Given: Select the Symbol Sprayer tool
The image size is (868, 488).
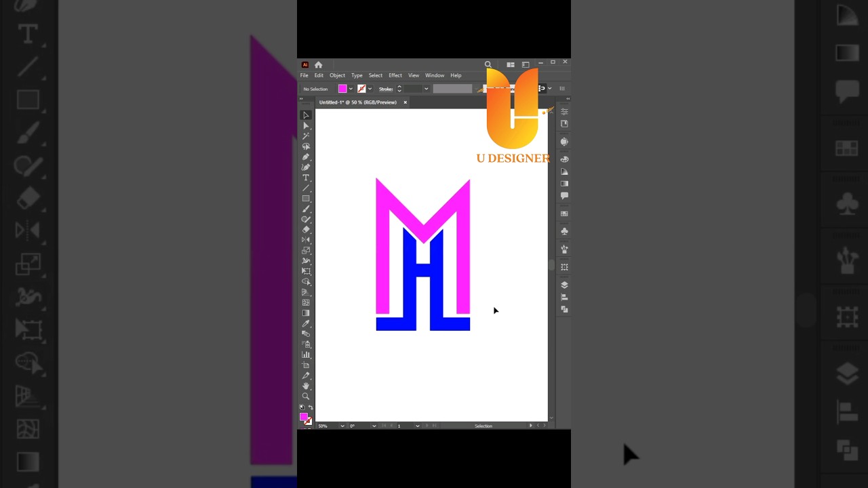Looking at the screenshot, I should [306, 344].
